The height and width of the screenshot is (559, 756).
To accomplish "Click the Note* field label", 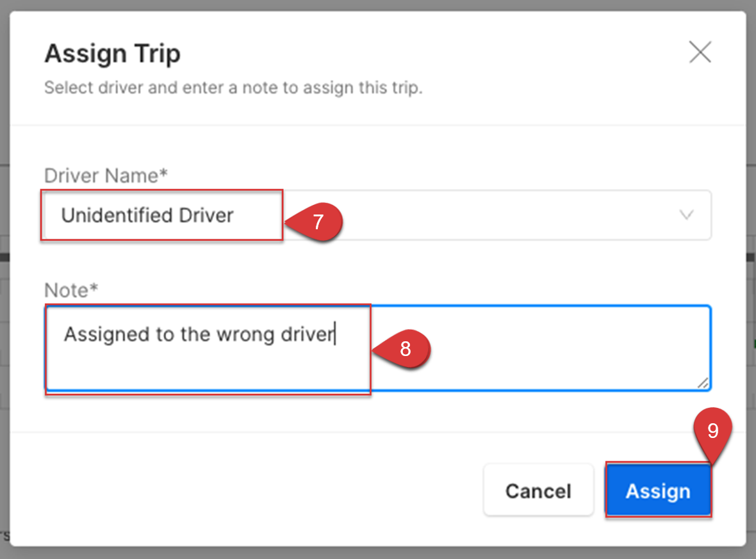I will [x=71, y=290].
